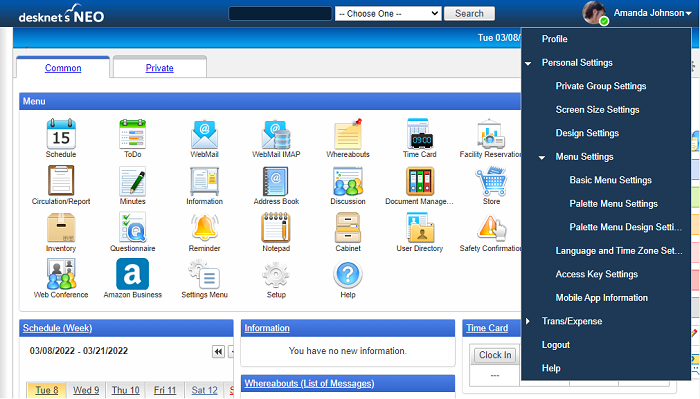Image resolution: width=700 pixels, height=399 pixels.
Task: Open the WebMail envelope icon
Action: pyautogui.click(x=204, y=134)
